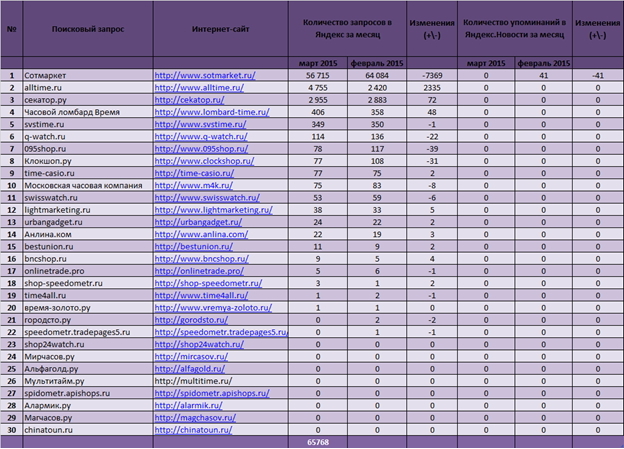Click the http://bestunion.ru/ link

tap(193, 247)
